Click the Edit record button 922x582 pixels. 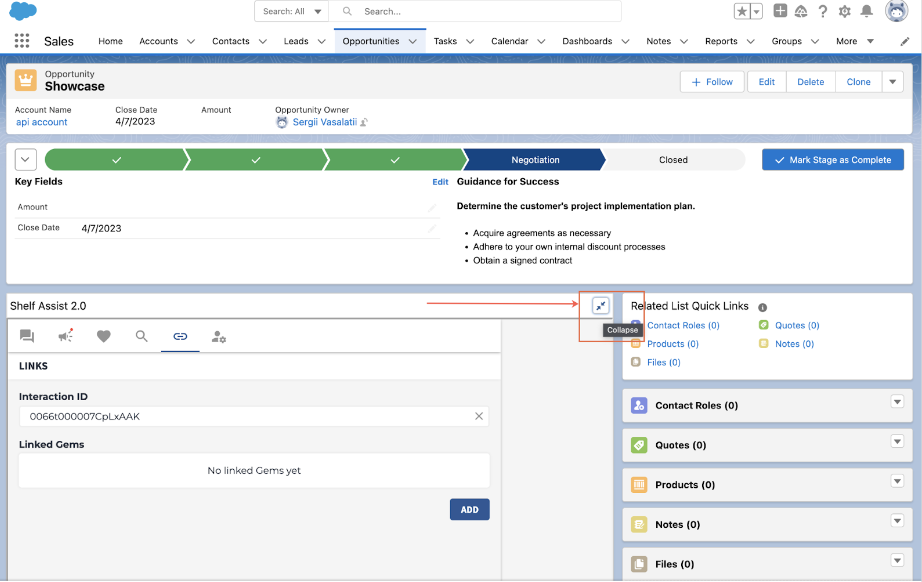767,82
